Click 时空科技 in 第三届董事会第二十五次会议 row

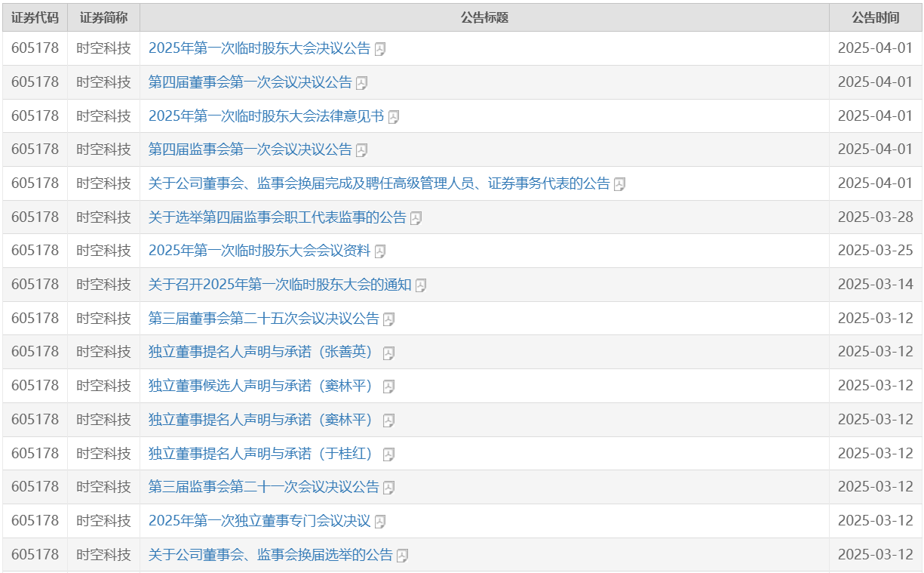[103, 319]
